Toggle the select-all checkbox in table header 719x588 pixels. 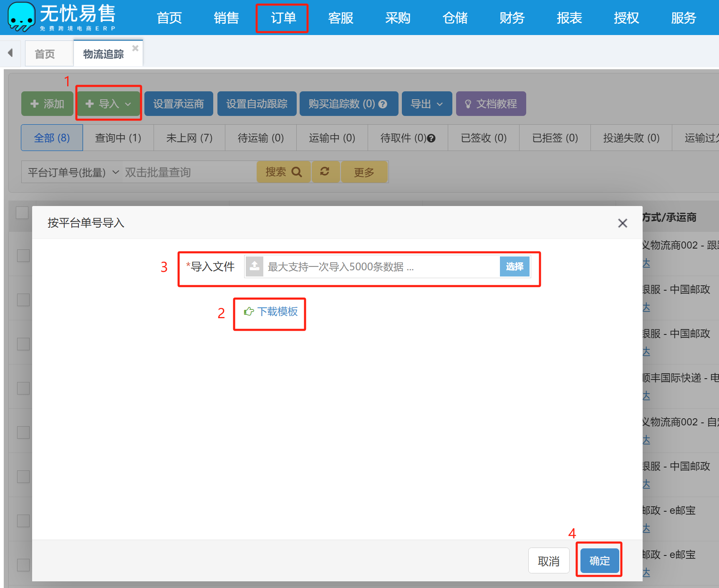(x=22, y=212)
